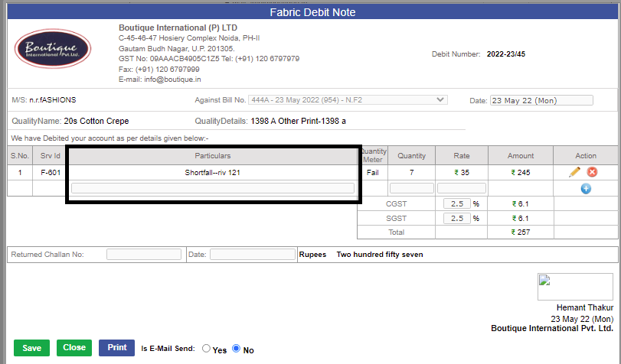This screenshot has height=364, width=621.
Task: Click the Boutique International logo
Action: 53,49
